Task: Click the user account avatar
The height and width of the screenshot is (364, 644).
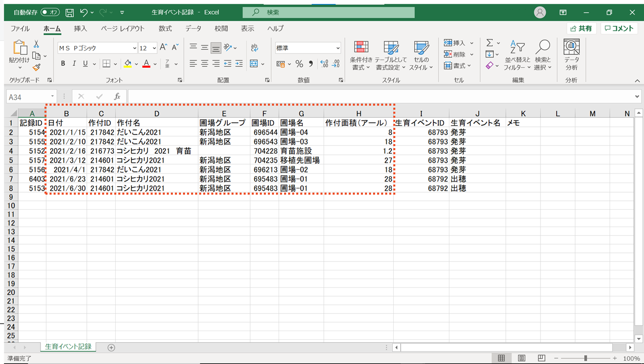Action: tap(540, 12)
